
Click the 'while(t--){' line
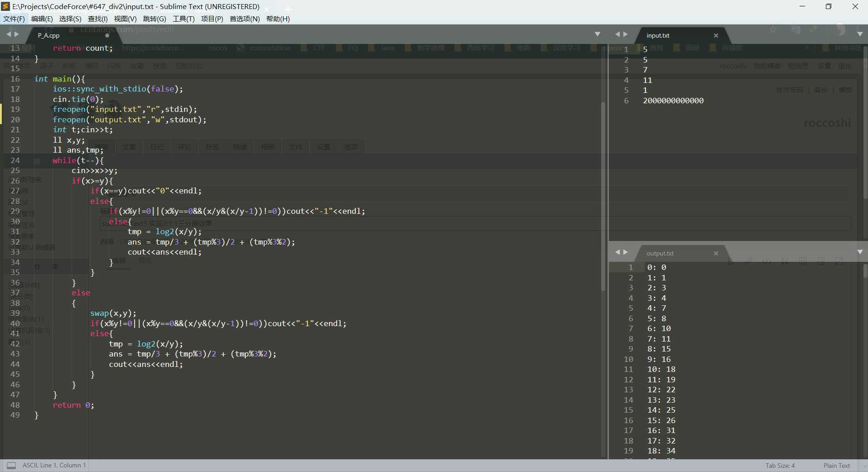coord(78,160)
